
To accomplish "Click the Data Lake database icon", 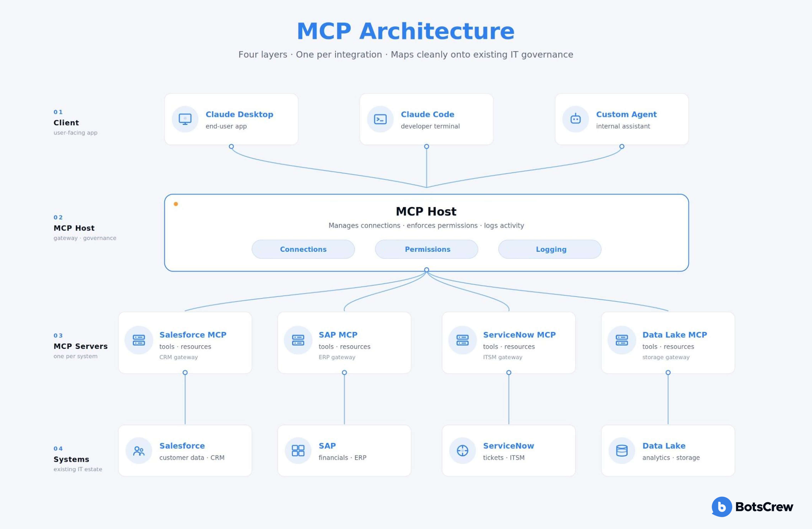I will coord(622,451).
